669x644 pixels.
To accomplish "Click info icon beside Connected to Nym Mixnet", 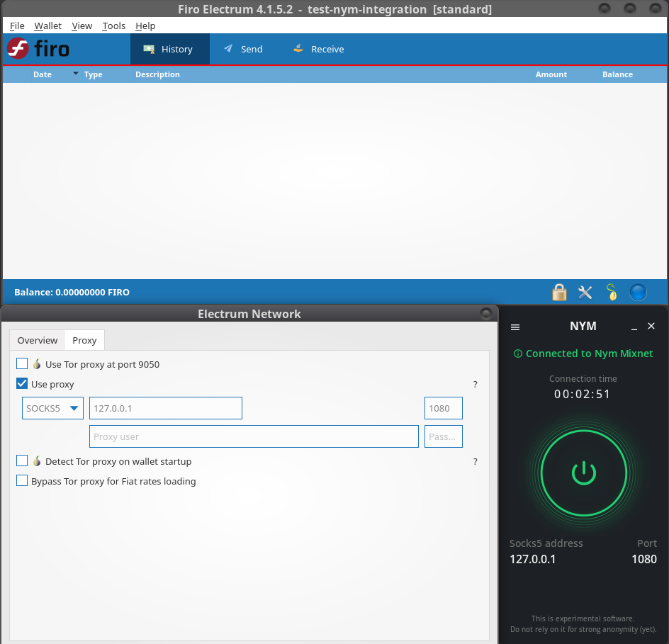I will [x=517, y=354].
